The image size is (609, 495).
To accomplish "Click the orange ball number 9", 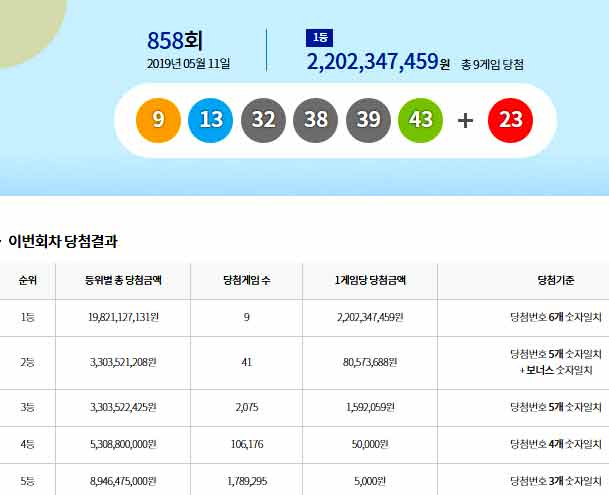I will [158, 120].
